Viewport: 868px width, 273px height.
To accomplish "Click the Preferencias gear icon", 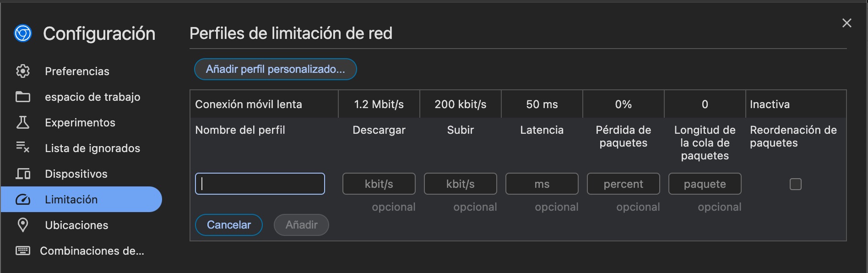I will tap(23, 71).
